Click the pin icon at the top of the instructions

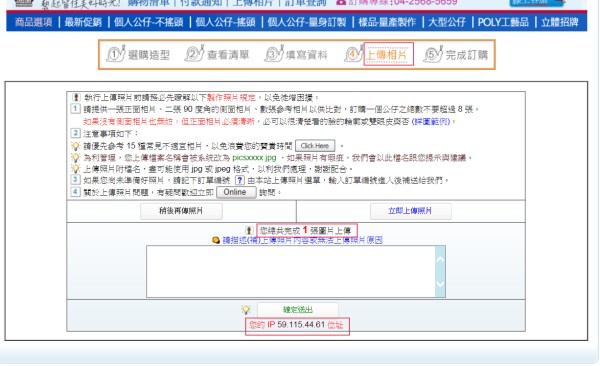(76, 97)
